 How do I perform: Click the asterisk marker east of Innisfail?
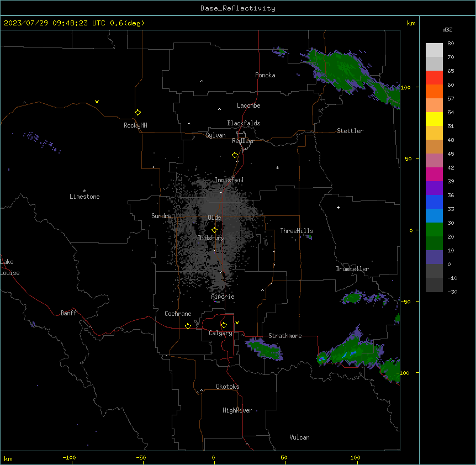pos(277,167)
